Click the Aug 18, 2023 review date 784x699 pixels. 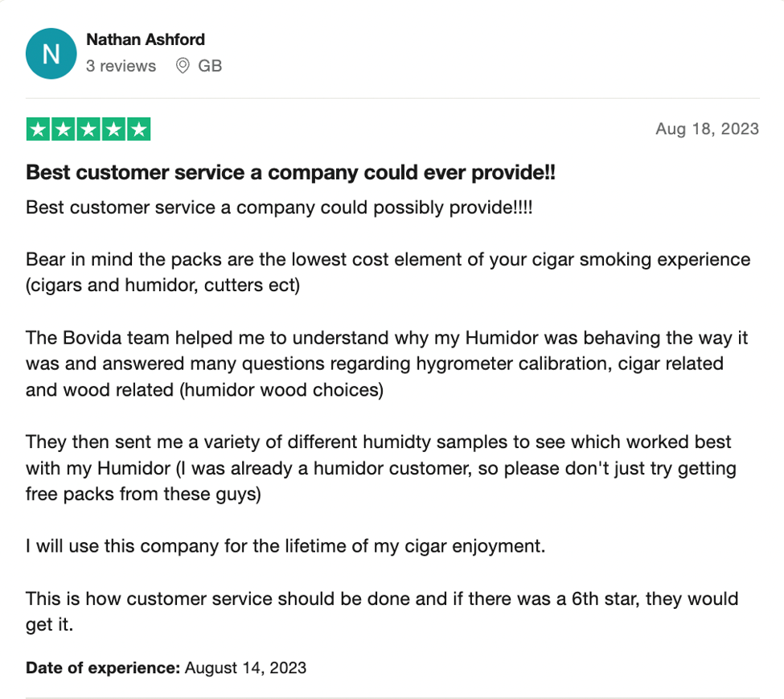point(707,129)
